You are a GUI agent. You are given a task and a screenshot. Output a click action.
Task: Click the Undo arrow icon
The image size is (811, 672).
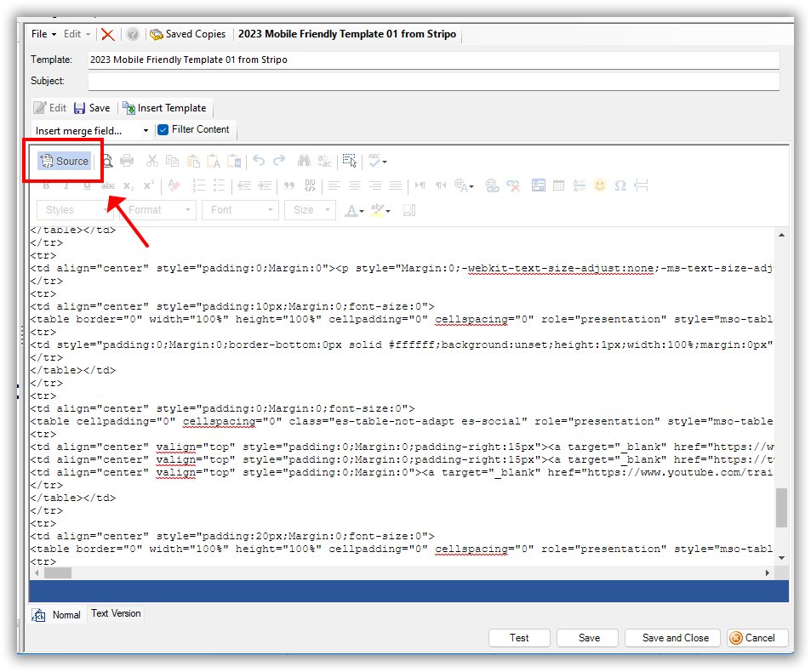(259, 161)
